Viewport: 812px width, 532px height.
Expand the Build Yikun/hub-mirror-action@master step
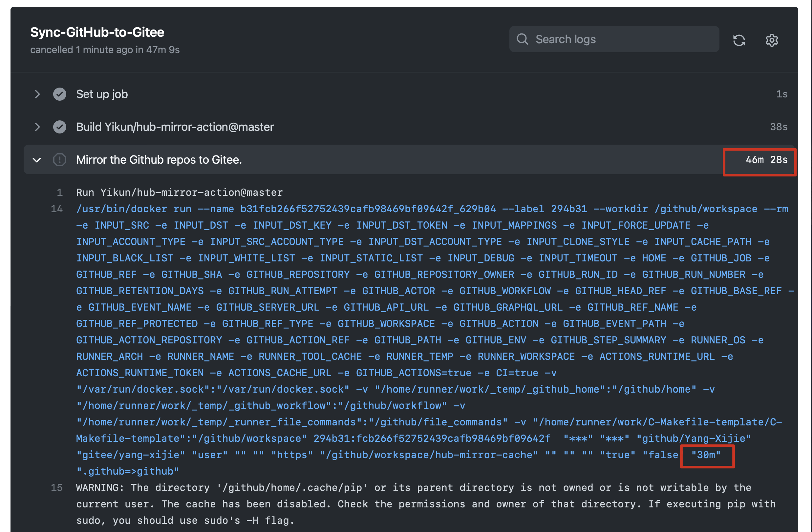click(37, 127)
